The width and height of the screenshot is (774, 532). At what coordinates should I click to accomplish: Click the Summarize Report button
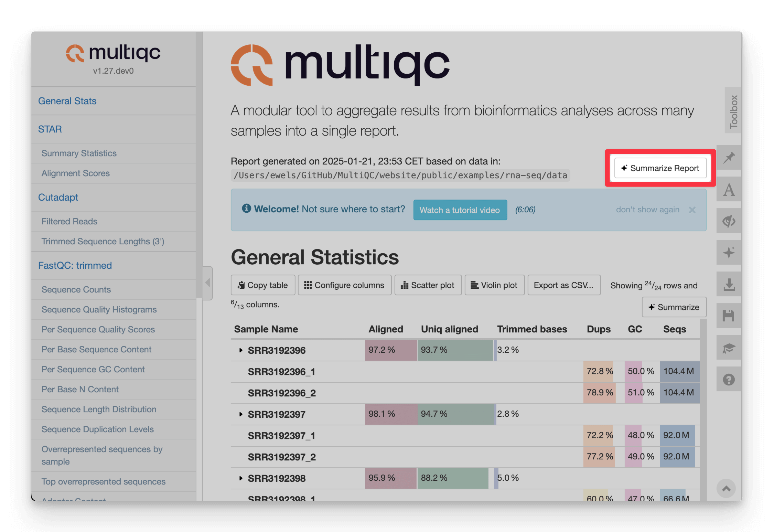(660, 168)
